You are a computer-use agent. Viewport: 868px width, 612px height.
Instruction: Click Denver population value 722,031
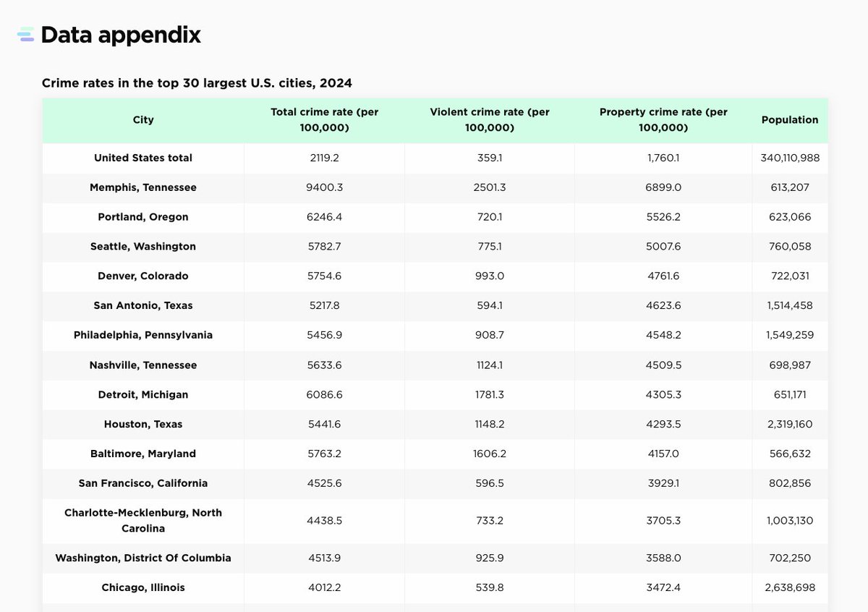790,276
